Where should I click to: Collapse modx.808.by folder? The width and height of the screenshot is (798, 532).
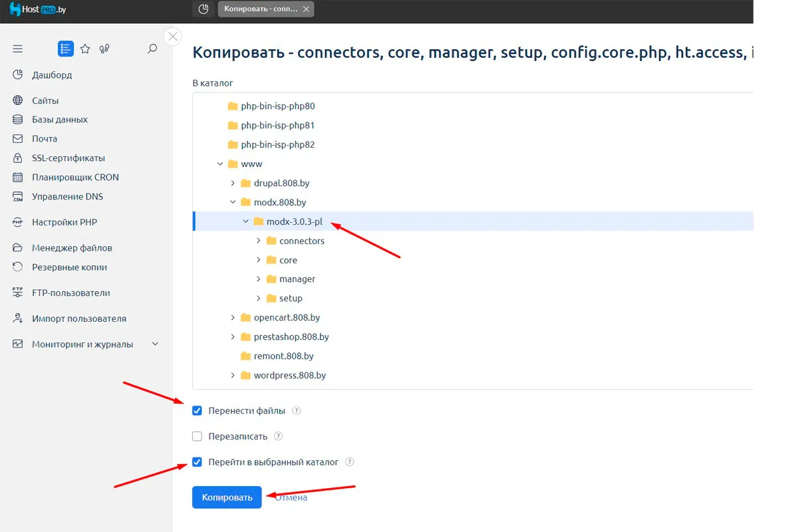[233, 203]
